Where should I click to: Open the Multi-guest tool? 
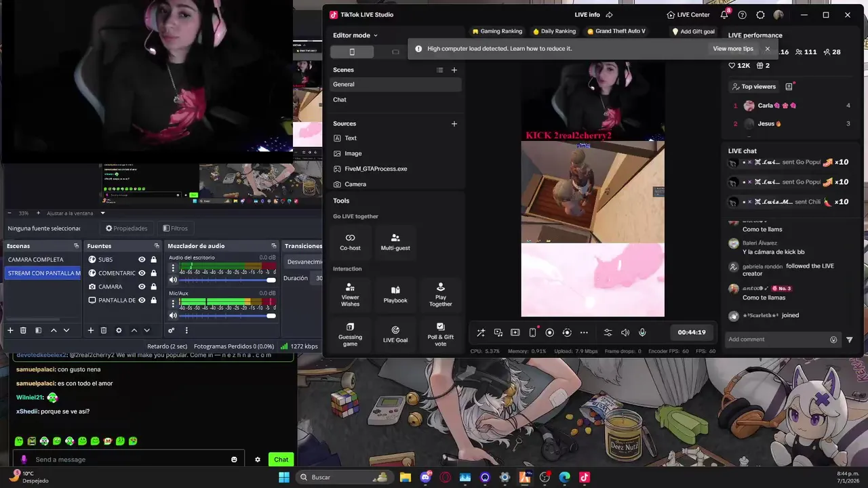click(x=395, y=242)
